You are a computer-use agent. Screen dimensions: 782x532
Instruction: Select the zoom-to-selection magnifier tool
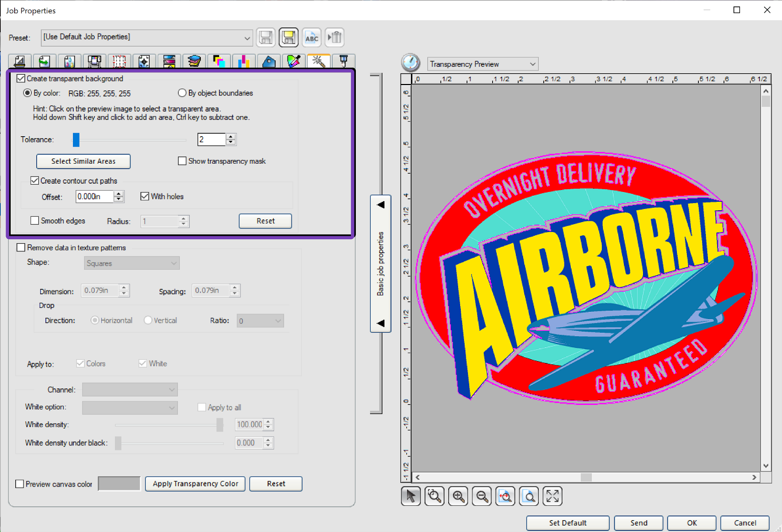click(x=435, y=496)
